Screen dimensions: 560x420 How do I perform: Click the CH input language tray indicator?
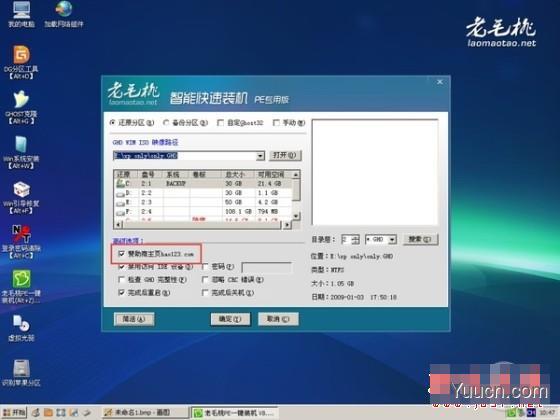[531, 413]
